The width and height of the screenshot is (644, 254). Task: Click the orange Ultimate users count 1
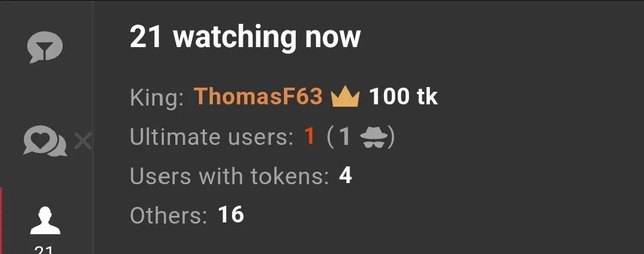coord(309,137)
